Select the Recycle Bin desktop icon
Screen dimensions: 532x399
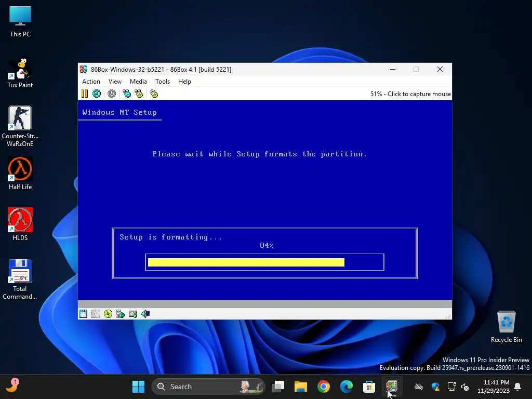click(506, 327)
